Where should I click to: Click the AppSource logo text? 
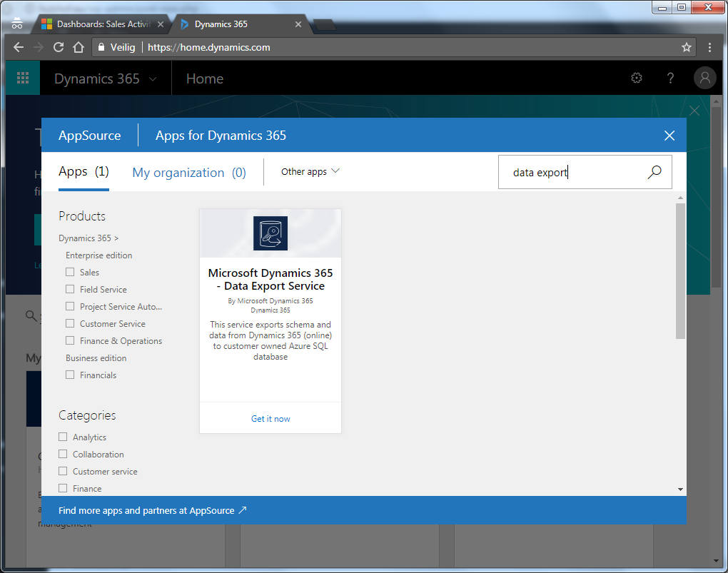coord(90,136)
